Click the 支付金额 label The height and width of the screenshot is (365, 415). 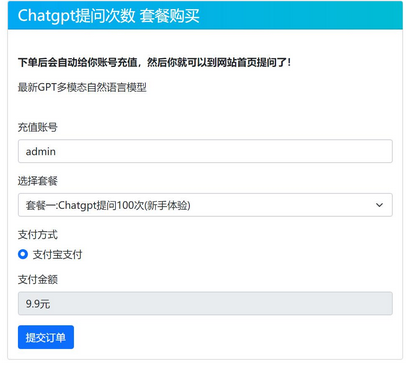coord(38,279)
